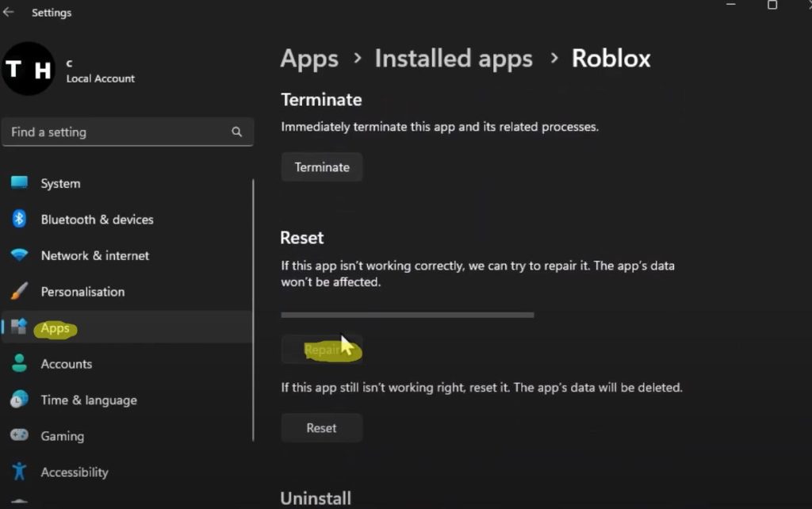Click the Gaming controller icon
812x509 pixels.
(19, 435)
